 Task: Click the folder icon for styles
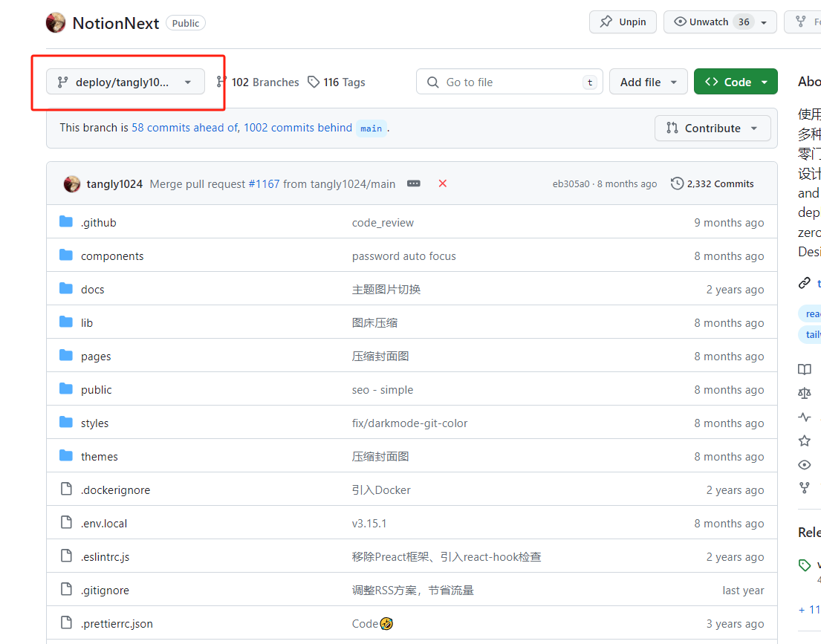[x=66, y=422]
